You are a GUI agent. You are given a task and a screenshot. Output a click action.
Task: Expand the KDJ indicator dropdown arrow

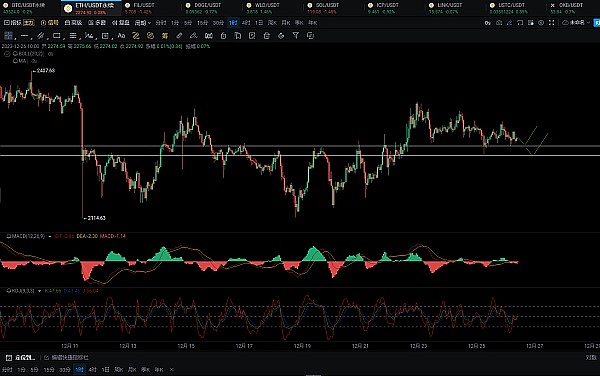(39, 291)
